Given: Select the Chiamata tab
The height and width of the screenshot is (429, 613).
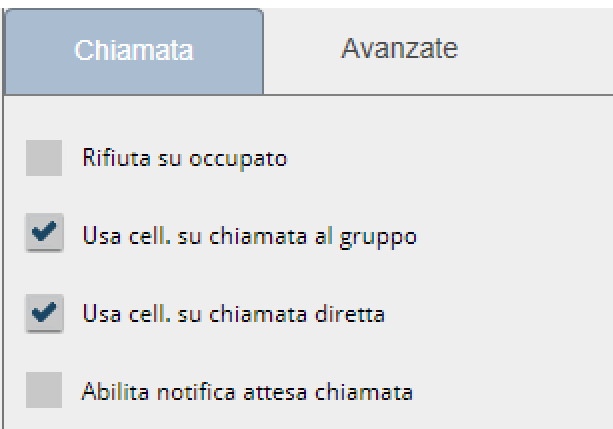Looking at the screenshot, I should click(x=134, y=50).
